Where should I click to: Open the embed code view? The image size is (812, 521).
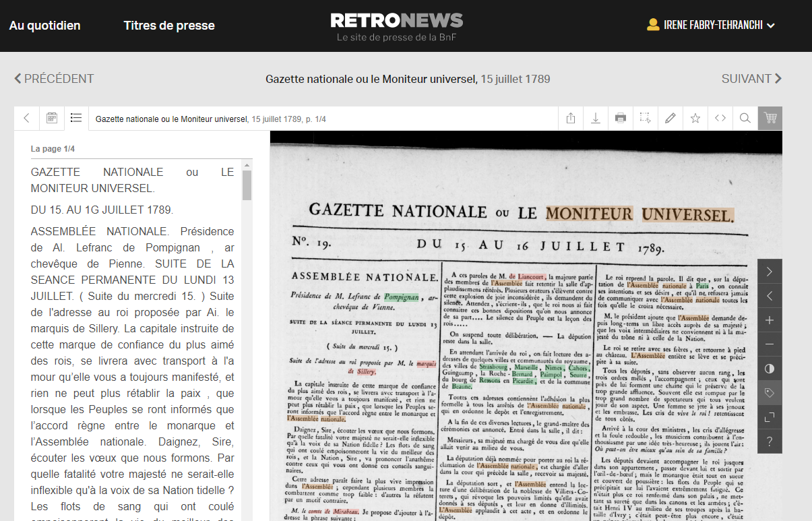coord(720,118)
